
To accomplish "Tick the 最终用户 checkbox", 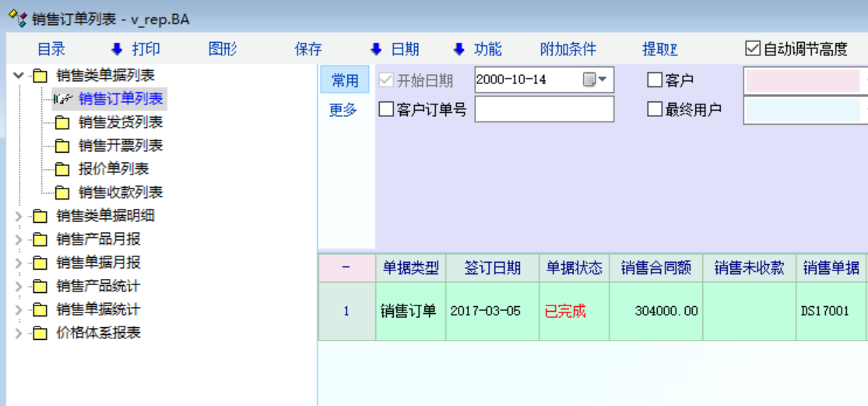I will [x=655, y=109].
